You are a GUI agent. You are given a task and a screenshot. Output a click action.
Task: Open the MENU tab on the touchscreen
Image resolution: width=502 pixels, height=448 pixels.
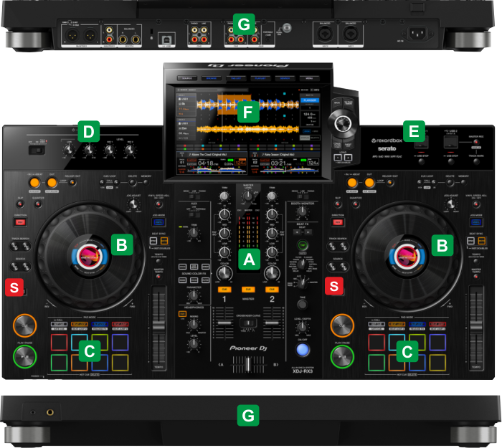(x=309, y=78)
